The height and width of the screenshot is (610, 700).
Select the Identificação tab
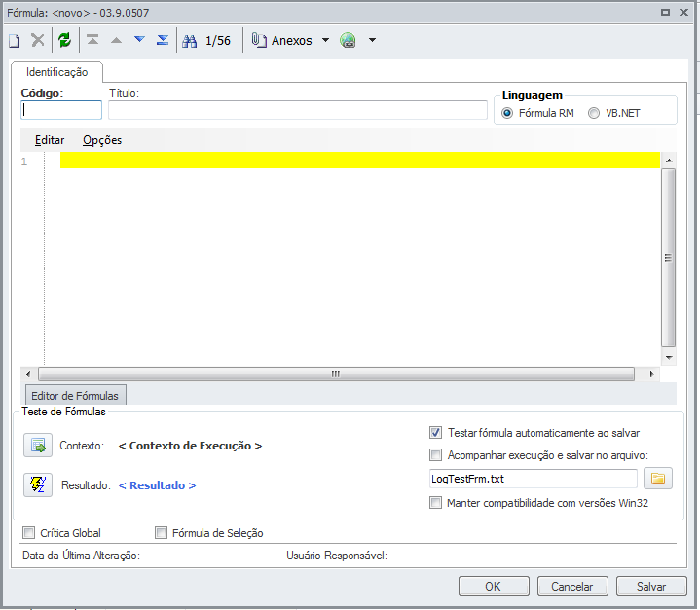(x=56, y=72)
